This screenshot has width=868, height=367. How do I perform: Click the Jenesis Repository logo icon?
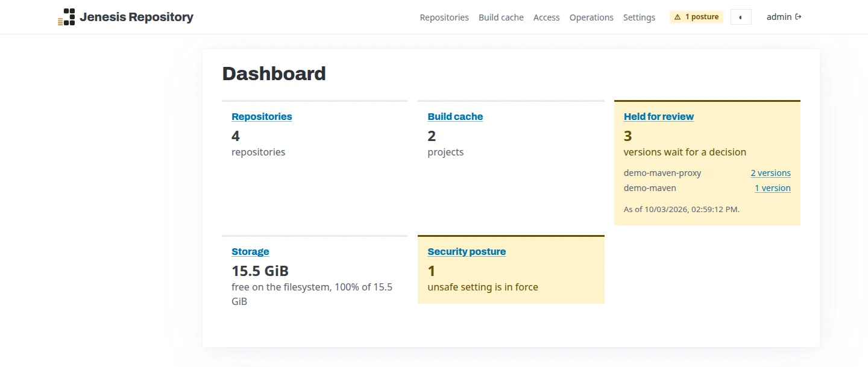pos(66,17)
